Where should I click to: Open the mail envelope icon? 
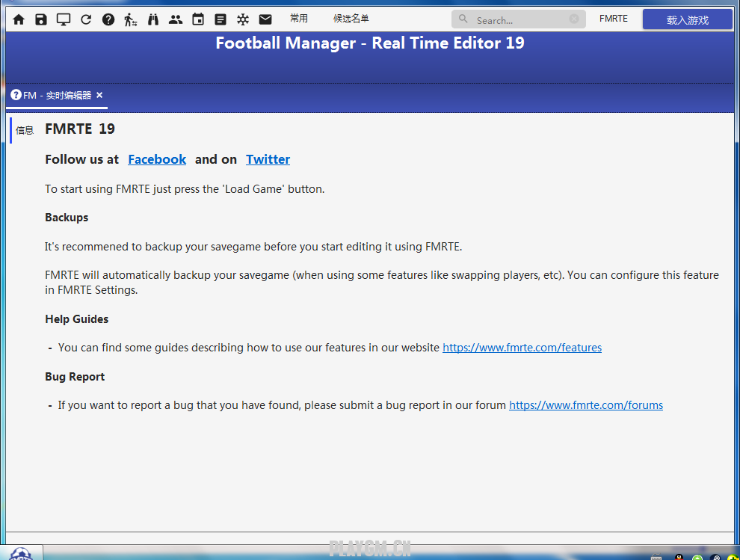(x=265, y=19)
